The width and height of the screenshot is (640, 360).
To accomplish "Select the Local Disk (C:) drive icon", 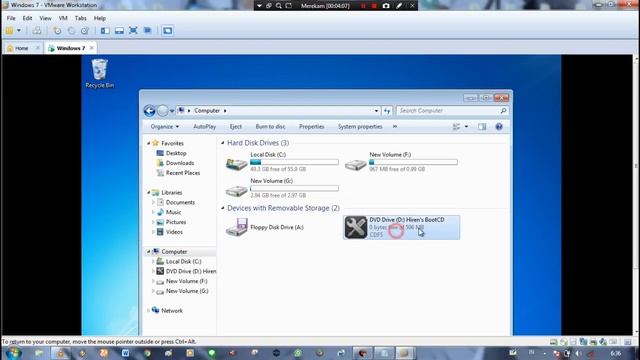I will [237, 164].
